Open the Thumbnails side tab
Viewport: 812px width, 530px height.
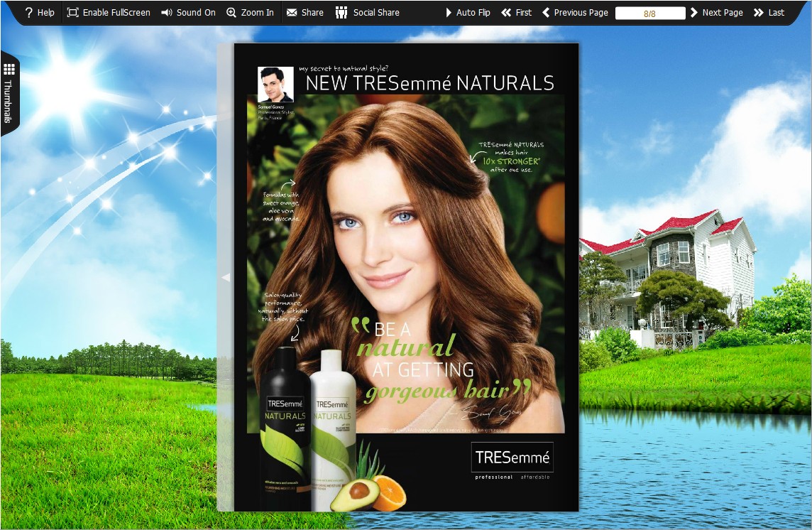9,93
